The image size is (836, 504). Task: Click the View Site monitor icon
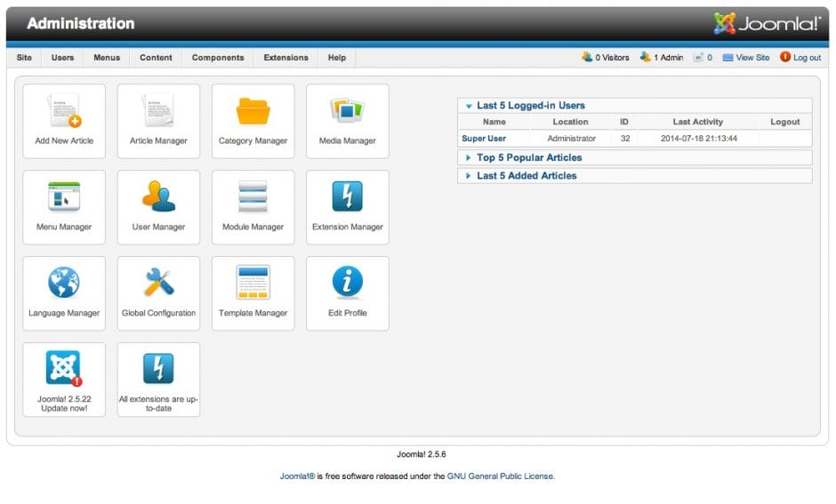[x=727, y=58]
